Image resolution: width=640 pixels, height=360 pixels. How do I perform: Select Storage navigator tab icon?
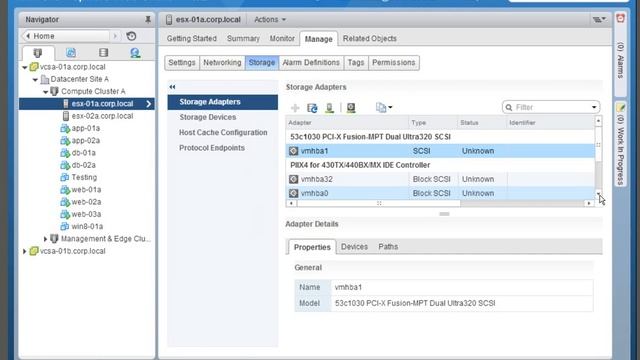[103, 53]
